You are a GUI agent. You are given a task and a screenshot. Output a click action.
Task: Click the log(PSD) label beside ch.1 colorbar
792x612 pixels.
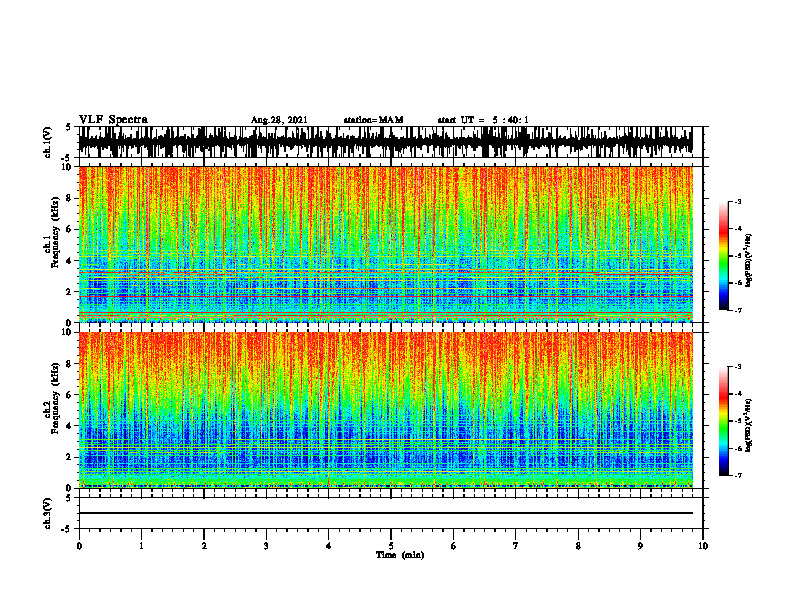pos(748,260)
